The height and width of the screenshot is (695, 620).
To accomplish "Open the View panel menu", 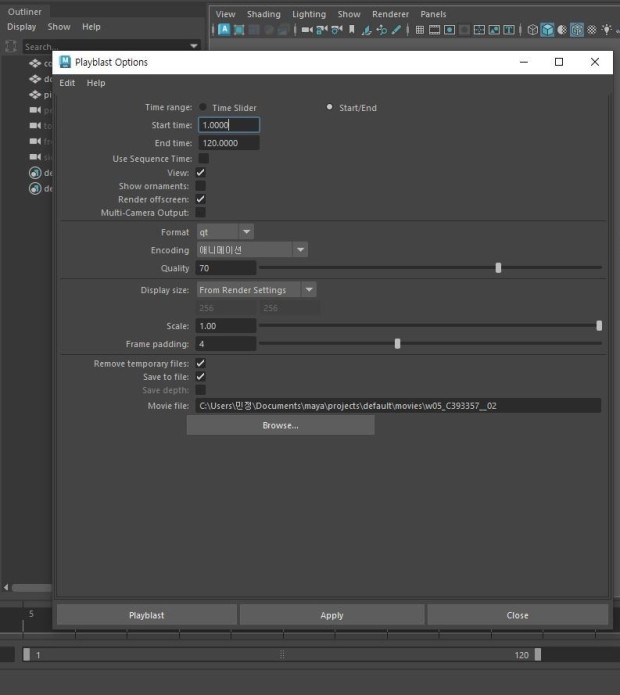I will (225, 14).
